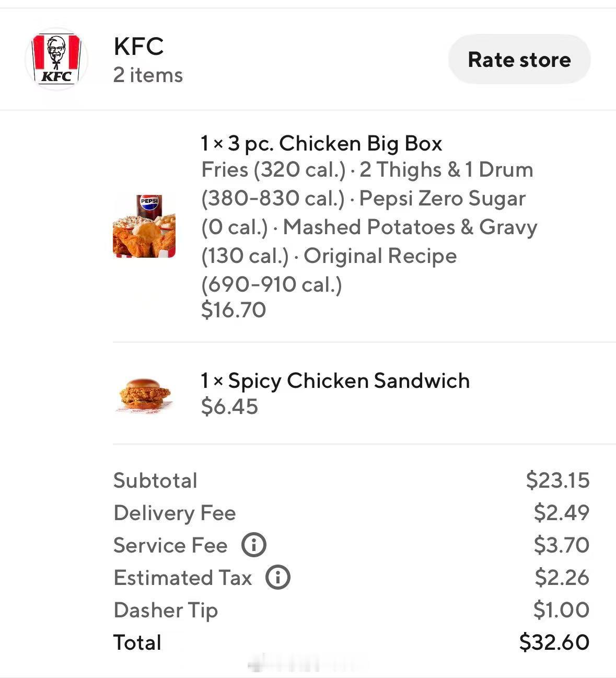Screen dimensions: 616x678
Task: Select the Delivery Fee row
Action: coord(352,512)
